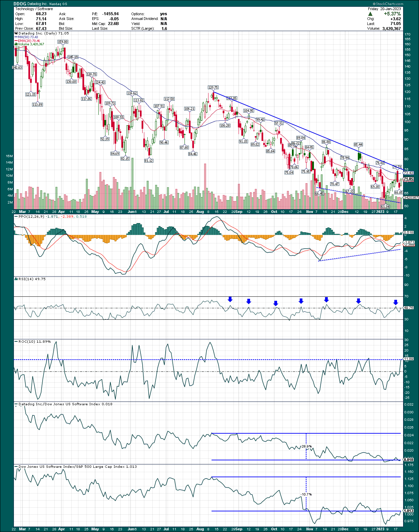Click the 1.013 ratio axis tag
The image size is (419, 532).
[409, 511]
